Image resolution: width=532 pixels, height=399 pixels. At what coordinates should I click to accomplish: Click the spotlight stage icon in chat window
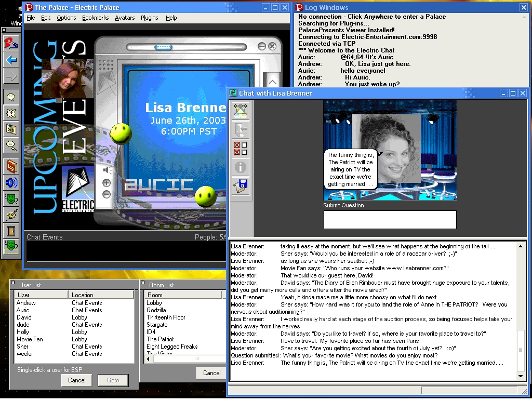pyautogui.click(x=241, y=110)
